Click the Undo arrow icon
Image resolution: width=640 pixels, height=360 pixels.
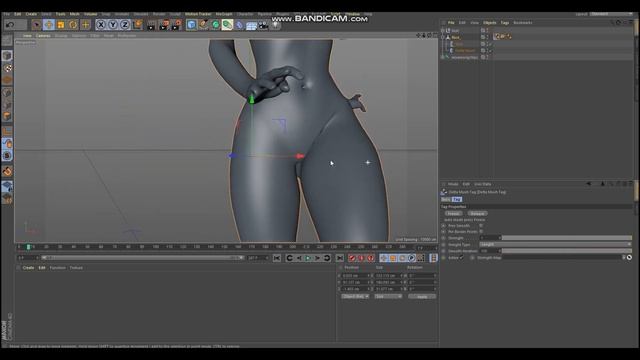10,25
